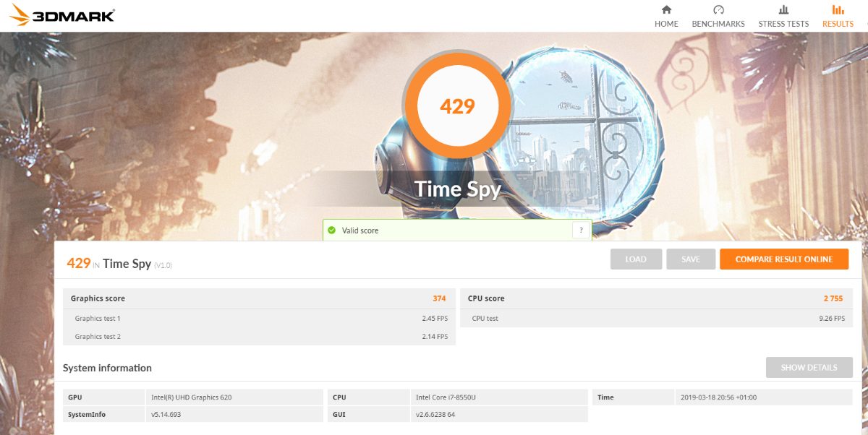The height and width of the screenshot is (435, 868).
Task: Click the orange 429 score circle
Action: [x=457, y=106]
